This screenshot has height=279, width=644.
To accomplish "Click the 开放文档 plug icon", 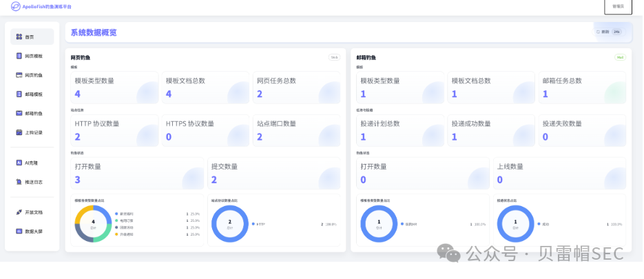I will coord(19,212).
